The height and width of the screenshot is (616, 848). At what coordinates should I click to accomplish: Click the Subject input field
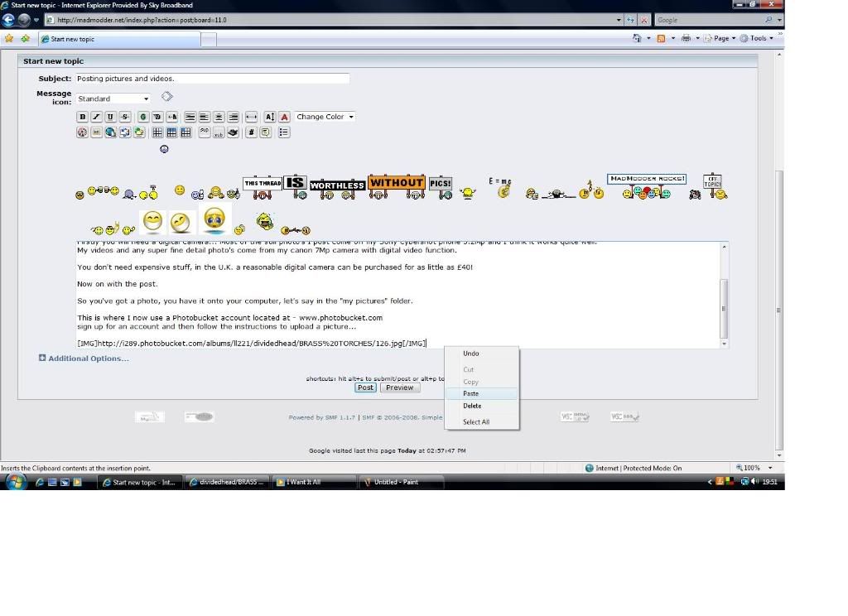(x=212, y=79)
